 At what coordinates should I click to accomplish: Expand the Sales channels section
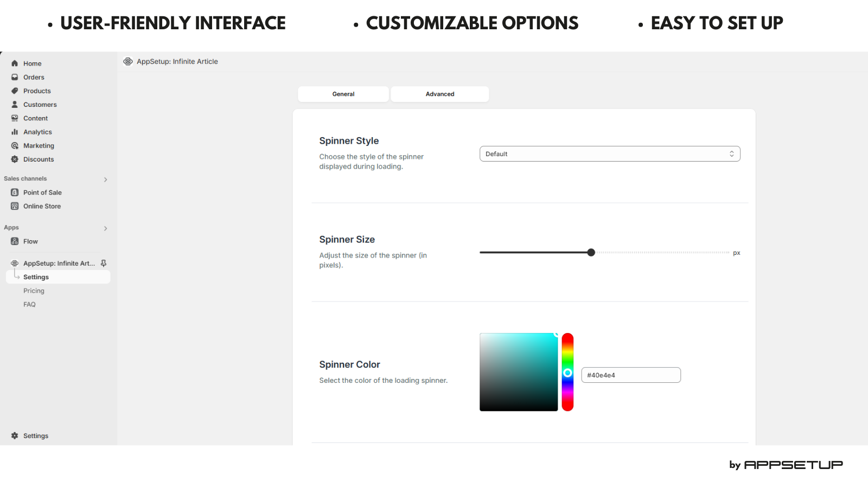click(x=105, y=179)
